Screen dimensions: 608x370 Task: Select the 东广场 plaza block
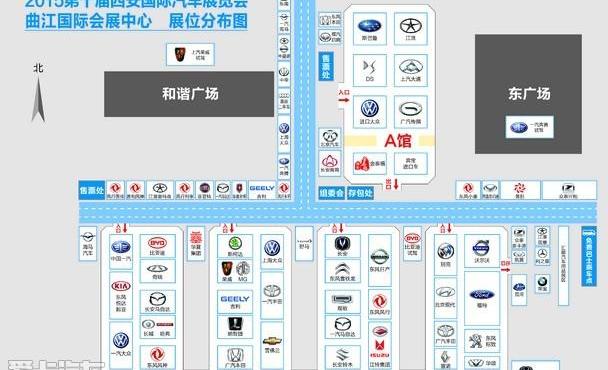[x=529, y=94]
